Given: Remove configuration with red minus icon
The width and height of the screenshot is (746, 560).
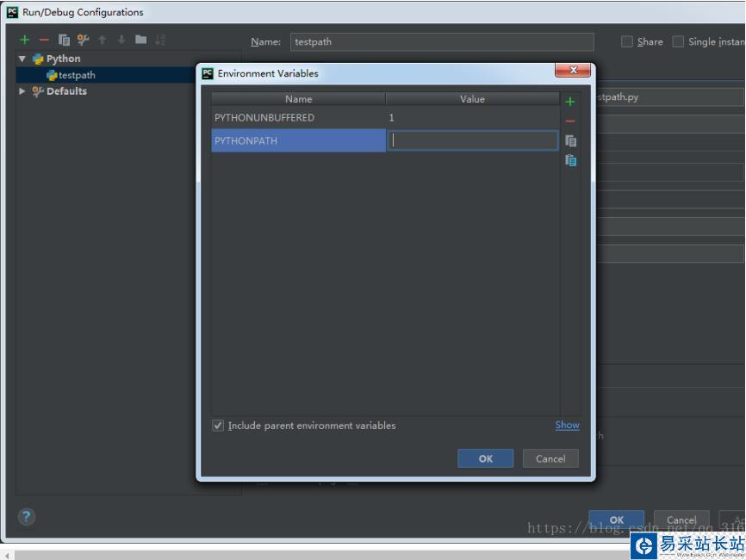Looking at the screenshot, I should 44,40.
